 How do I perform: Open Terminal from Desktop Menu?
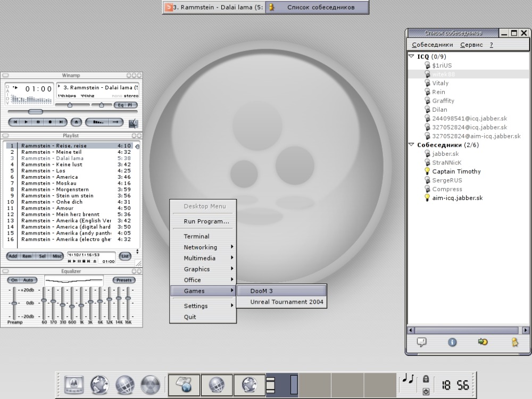pyautogui.click(x=203, y=236)
